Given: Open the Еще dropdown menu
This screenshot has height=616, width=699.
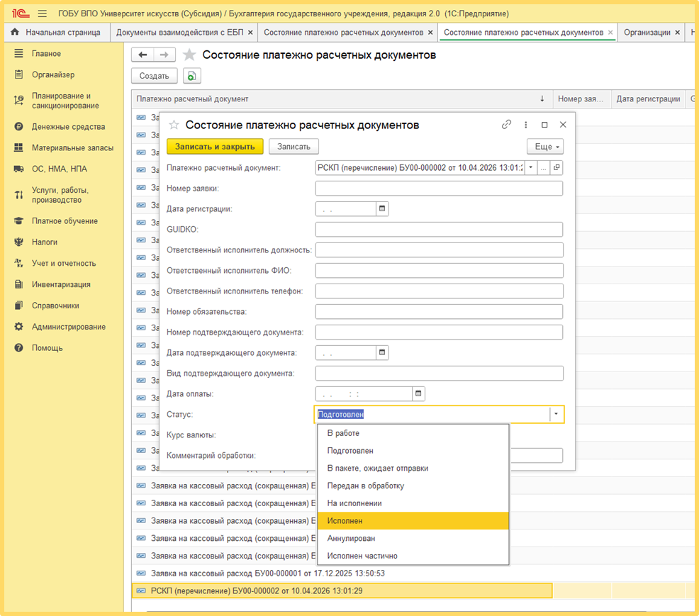Looking at the screenshot, I should 545,147.
